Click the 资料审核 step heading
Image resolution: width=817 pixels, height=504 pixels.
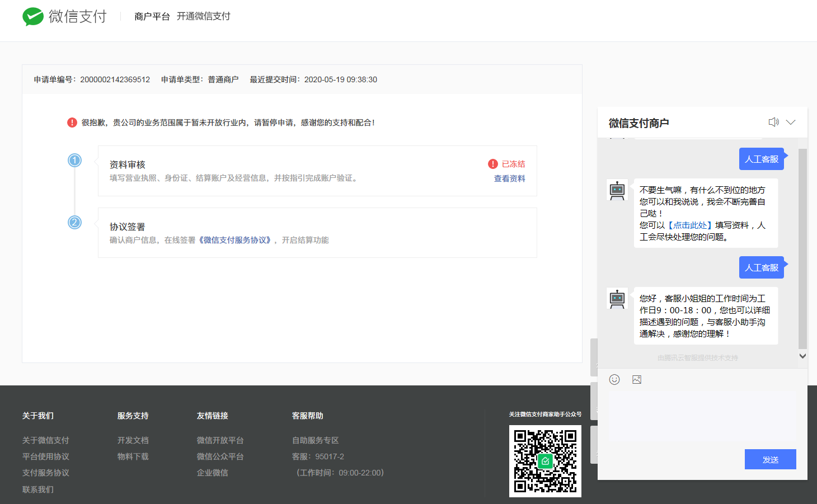[x=128, y=164]
